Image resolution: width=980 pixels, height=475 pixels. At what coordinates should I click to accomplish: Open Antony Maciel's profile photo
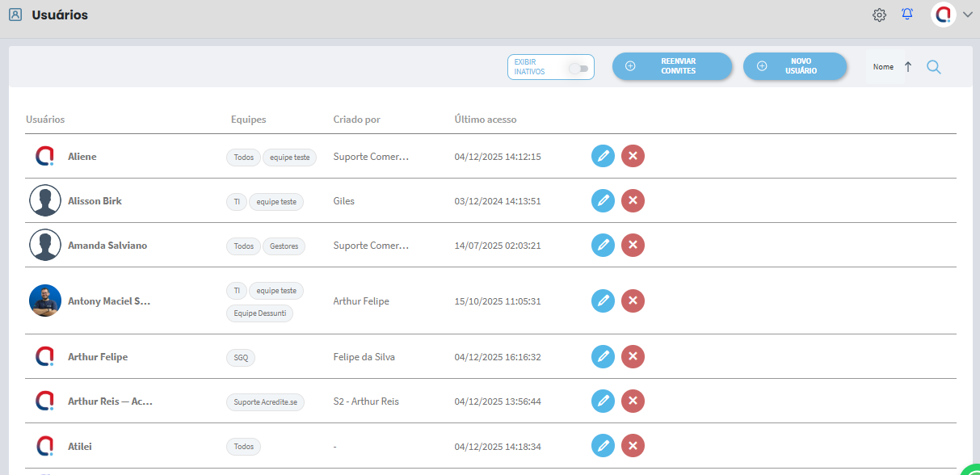pyautogui.click(x=45, y=301)
